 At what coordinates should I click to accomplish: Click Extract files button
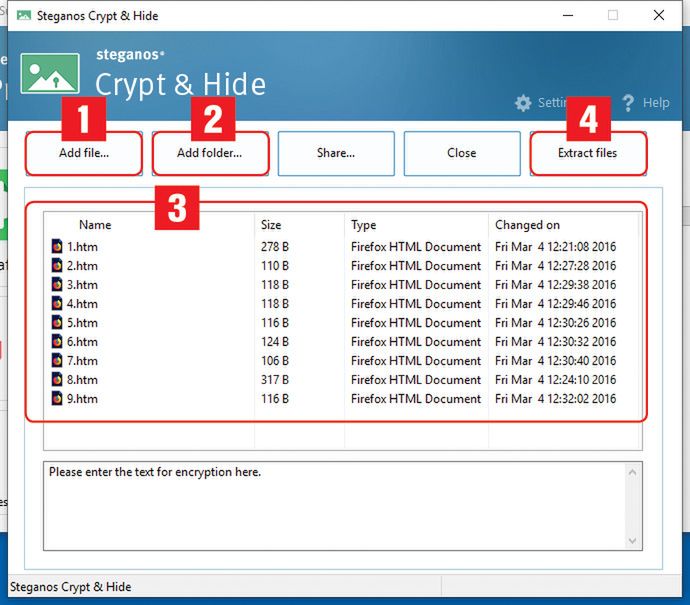pyautogui.click(x=588, y=153)
